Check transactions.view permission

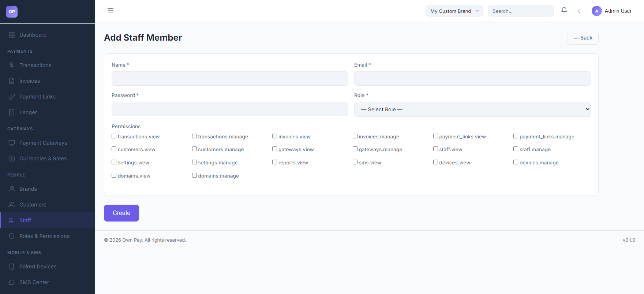coord(114,136)
